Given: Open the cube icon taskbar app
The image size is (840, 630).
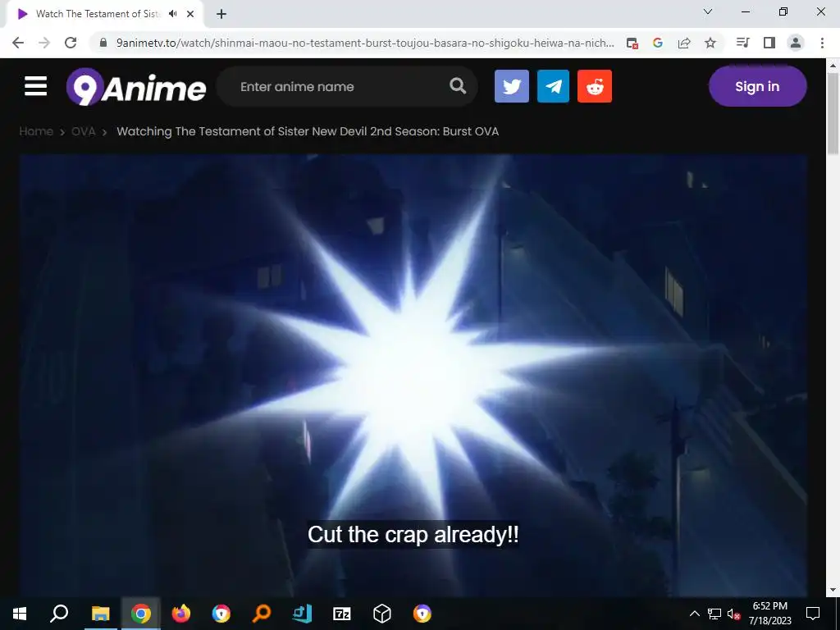Looking at the screenshot, I should click(382, 614).
